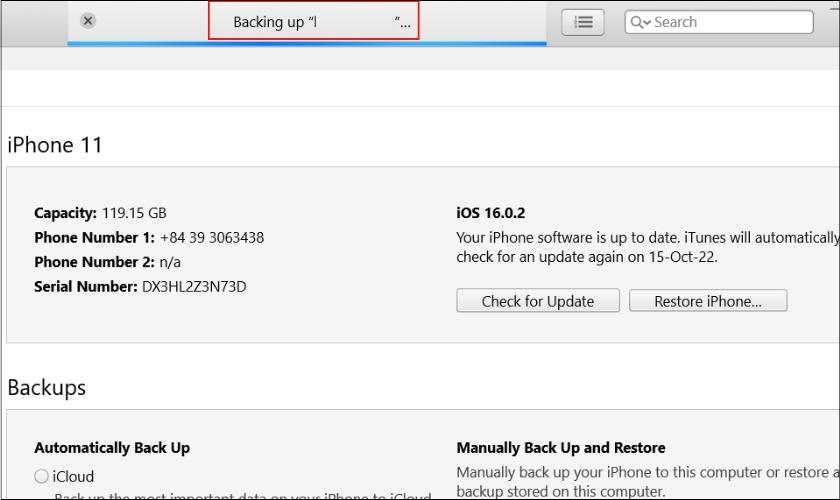Image resolution: width=840 pixels, height=500 pixels.
Task: Click the Automatically Back Up heading
Action: point(112,448)
